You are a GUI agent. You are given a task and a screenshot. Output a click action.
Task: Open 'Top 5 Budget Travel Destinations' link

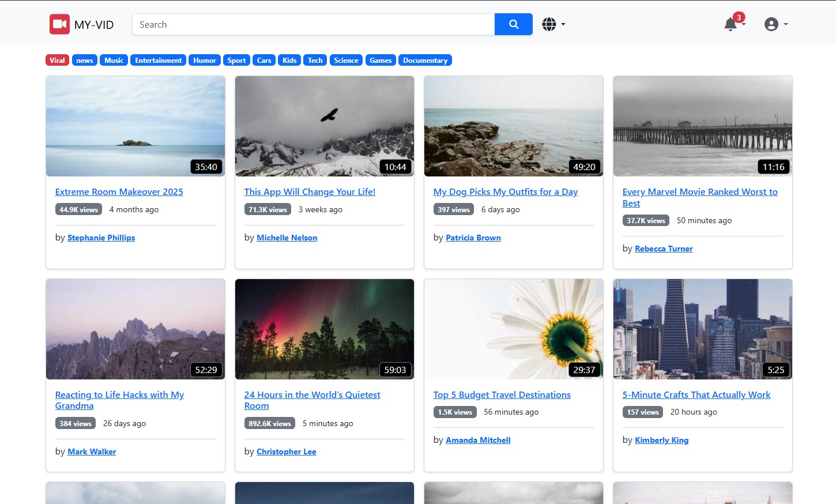pos(502,394)
